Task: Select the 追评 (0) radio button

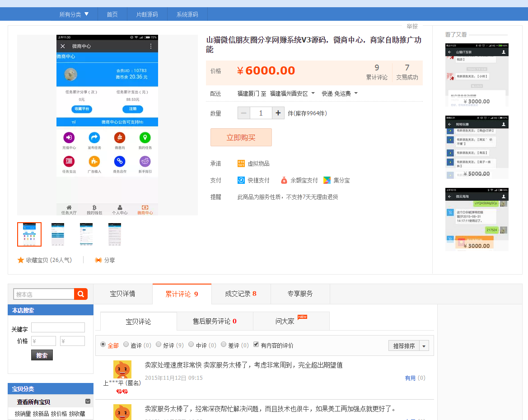Action: tap(126, 344)
